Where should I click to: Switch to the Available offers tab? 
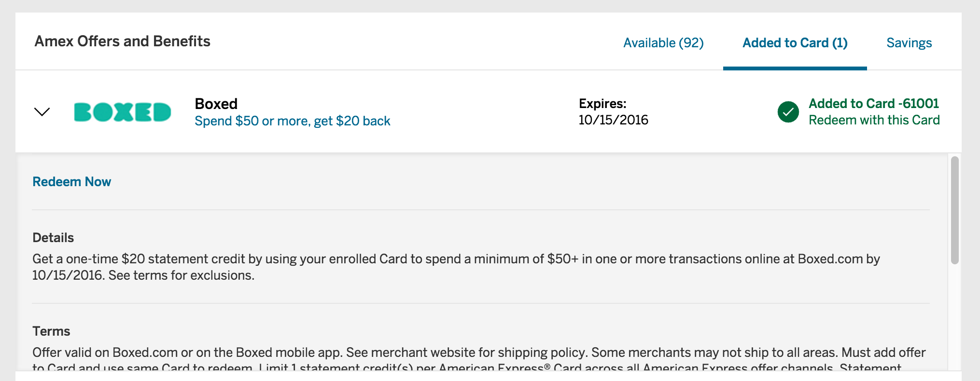[663, 42]
